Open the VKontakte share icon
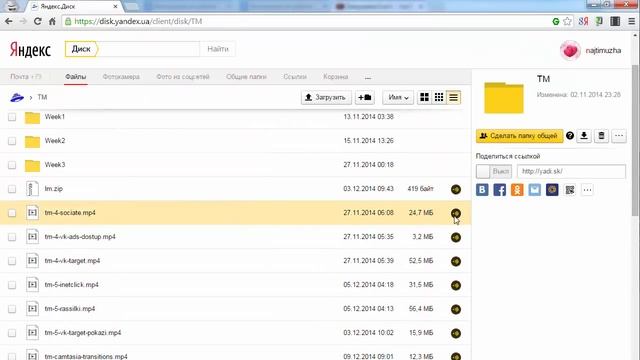Image resolution: width=640 pixels, height=360 pixels. pos(482,190)
